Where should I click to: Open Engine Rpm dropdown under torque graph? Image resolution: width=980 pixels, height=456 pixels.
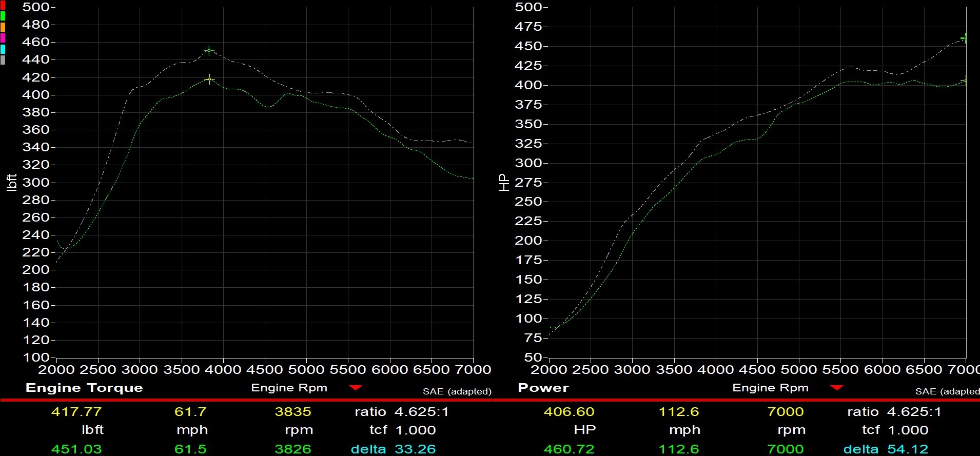click(355, 388)
